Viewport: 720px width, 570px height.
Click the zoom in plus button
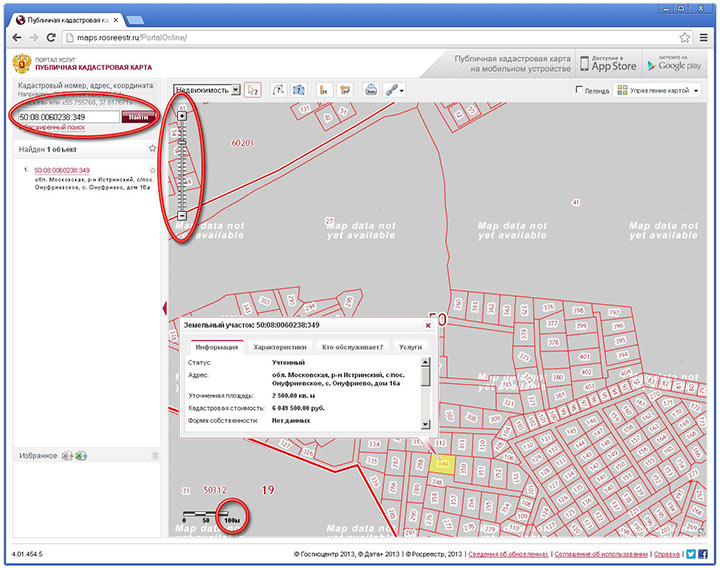[182, 116]
